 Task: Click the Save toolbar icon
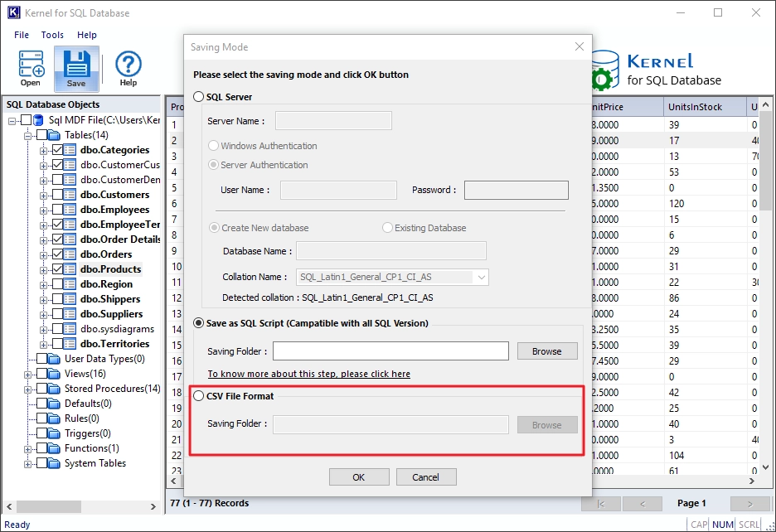click(x=76, y=69)
